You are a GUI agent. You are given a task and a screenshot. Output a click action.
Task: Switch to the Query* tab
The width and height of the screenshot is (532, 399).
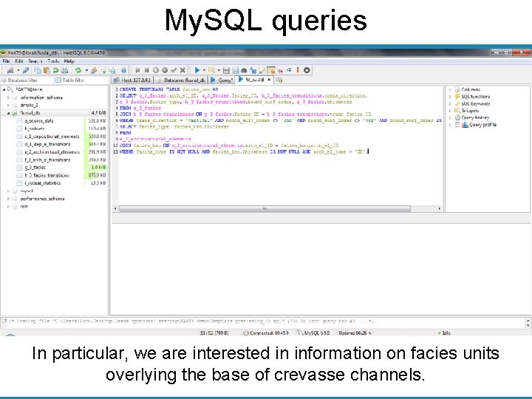tap(222, 80)
